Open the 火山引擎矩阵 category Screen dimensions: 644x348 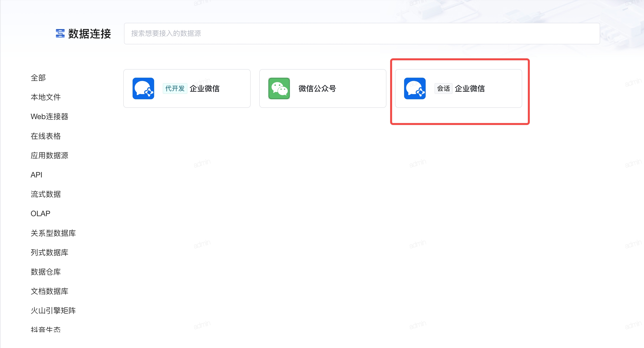point(53,311)
